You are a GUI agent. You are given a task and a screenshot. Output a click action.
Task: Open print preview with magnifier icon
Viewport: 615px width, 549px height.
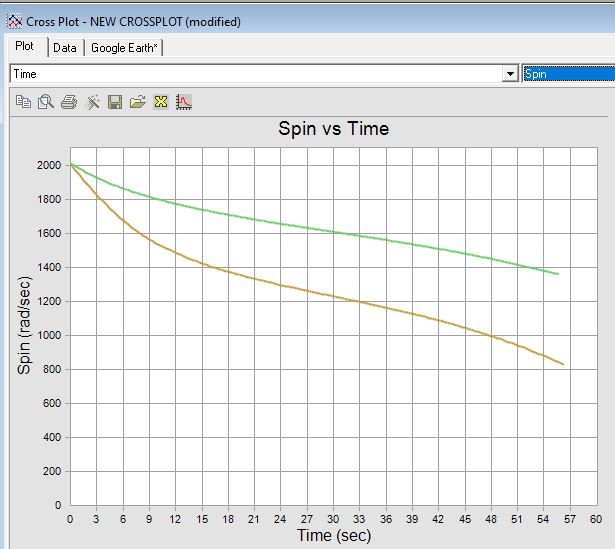[46, 101]
